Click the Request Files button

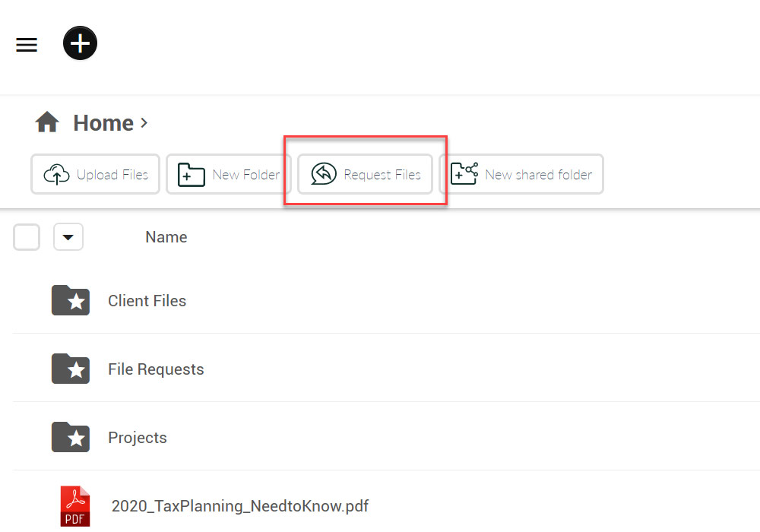coord(365,175)
